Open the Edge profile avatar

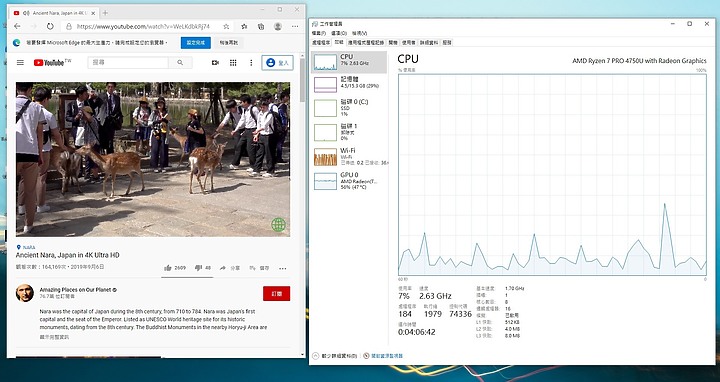278,27
